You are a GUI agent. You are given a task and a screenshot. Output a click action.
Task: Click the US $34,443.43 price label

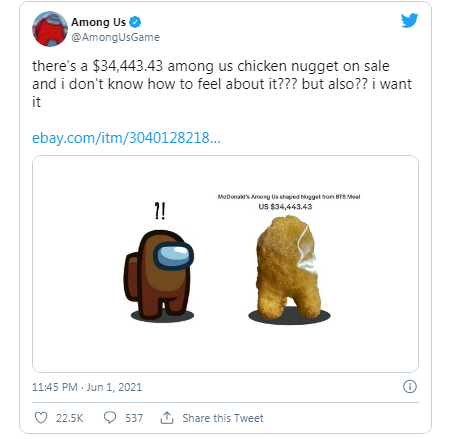tap(285, 207)
